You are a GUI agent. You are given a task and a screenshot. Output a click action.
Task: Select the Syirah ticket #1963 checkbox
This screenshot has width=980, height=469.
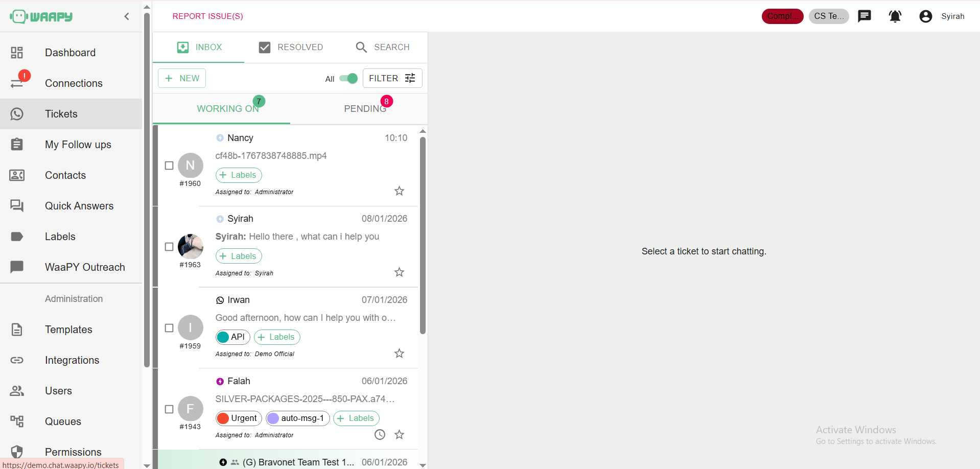click(x=169, y=247)
